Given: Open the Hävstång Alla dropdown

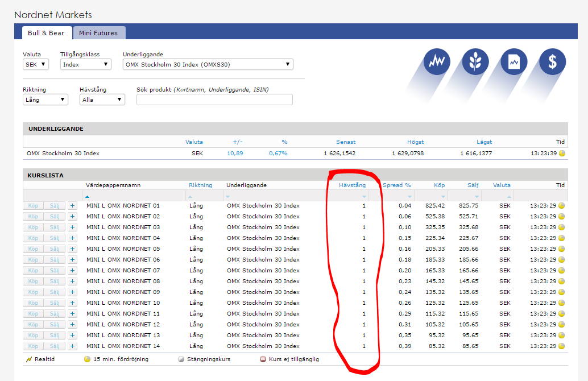Looking at the screenshot, I should pos(102,100).
